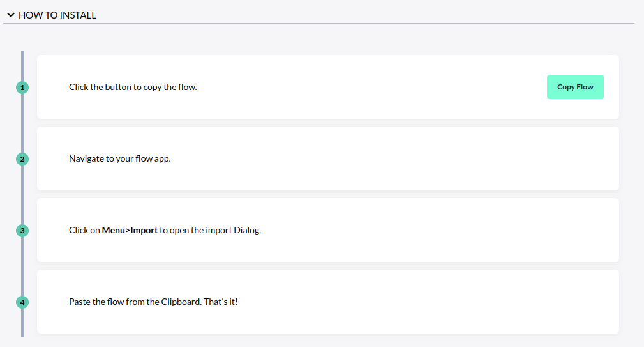Image resolution: width=644 pixels, height=347 pixels.
Task: Select the step 1 numbered circle
Action: tap(22, 88)
